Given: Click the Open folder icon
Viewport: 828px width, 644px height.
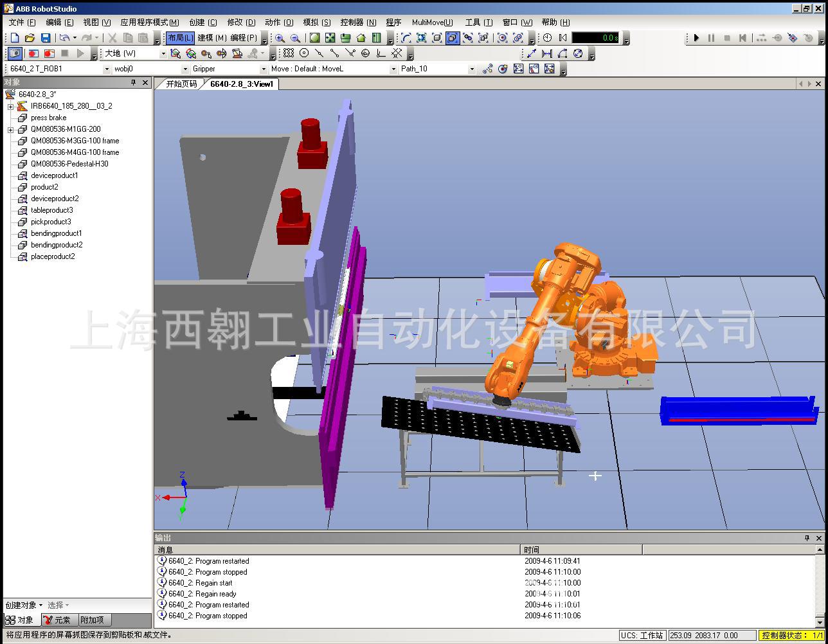Looking at the screenshot, I should [x=30, y=39].
